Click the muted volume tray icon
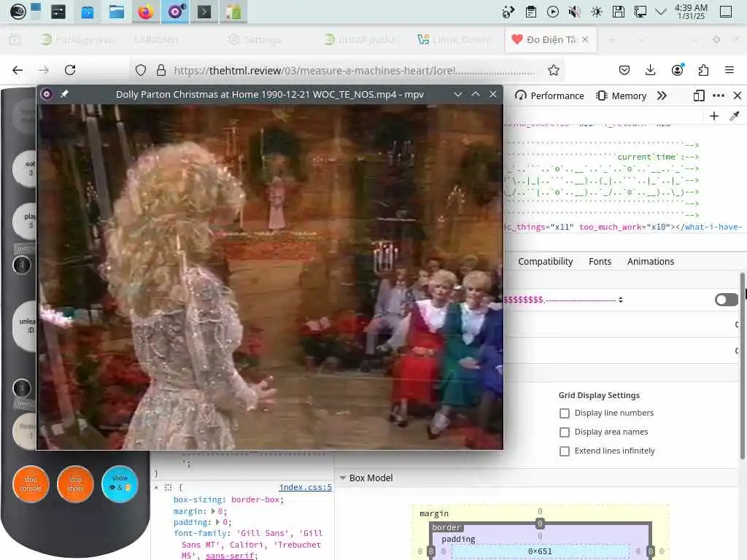The height and width of the screenshot is (560, 747). 575,12
